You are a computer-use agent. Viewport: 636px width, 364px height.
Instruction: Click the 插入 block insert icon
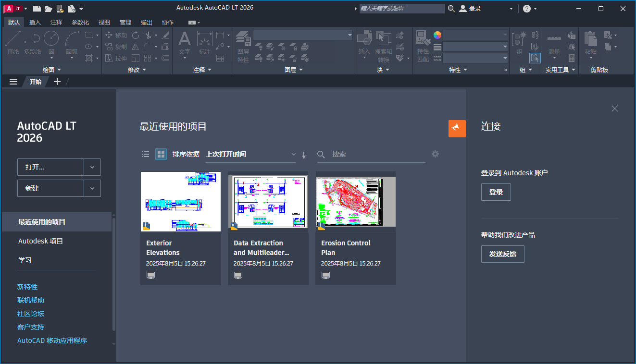[x=364, y=38]
